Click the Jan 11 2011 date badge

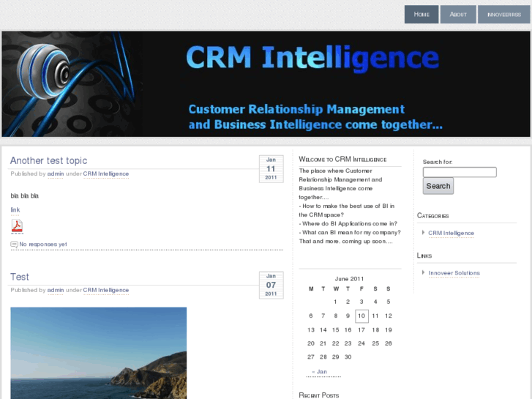pos(271,168)
